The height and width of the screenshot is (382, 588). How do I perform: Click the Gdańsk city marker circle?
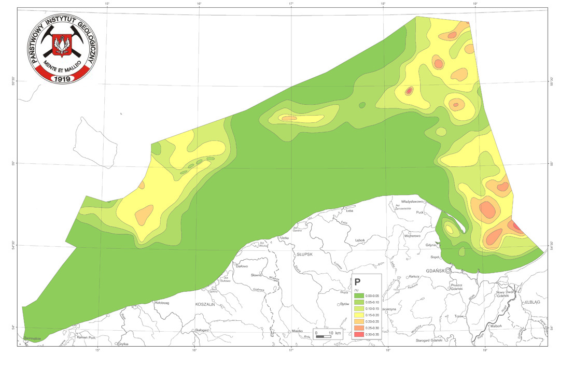448,271
